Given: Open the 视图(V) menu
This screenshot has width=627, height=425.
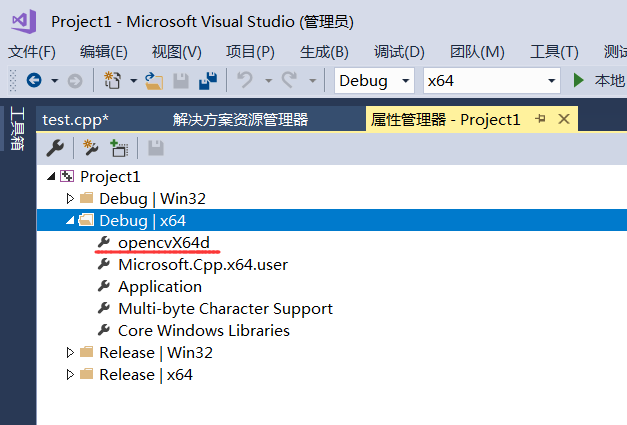Looking at the screenshot, I should tap(177, 52).
